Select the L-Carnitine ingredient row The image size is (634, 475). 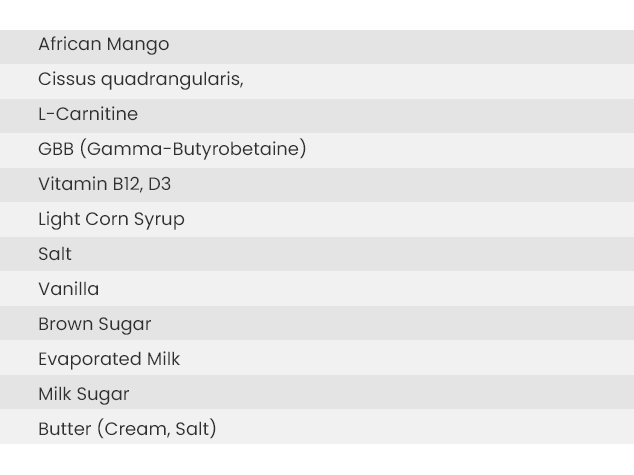(317, 116)
